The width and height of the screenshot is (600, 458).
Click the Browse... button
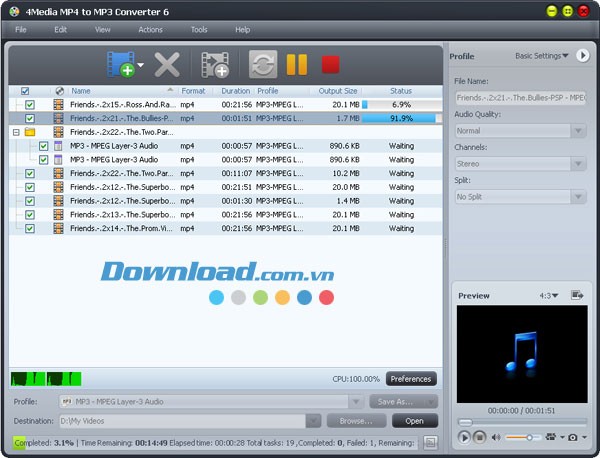[x=356, y=421]
